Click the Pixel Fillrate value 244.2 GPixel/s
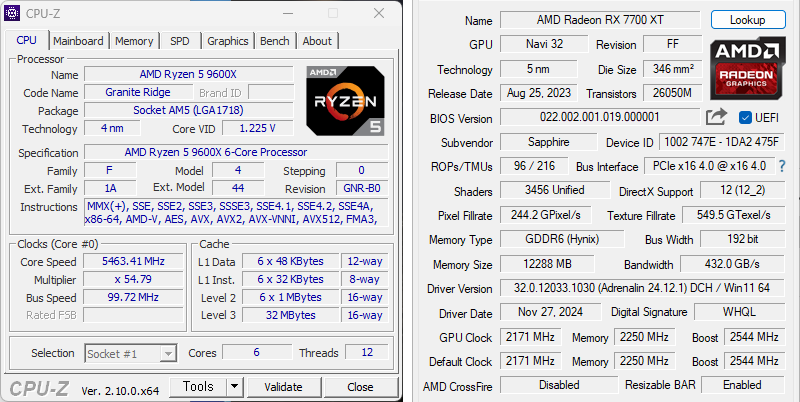Image resolution: width=800 pixels, height=402 pixels. click(545, 215)
